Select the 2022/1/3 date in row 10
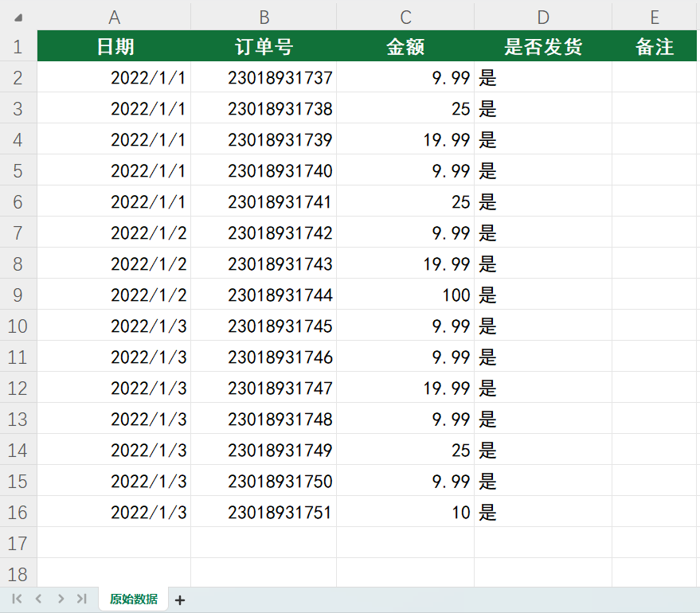The height and width of the screenshot is (613, 700). coord(114,326)
